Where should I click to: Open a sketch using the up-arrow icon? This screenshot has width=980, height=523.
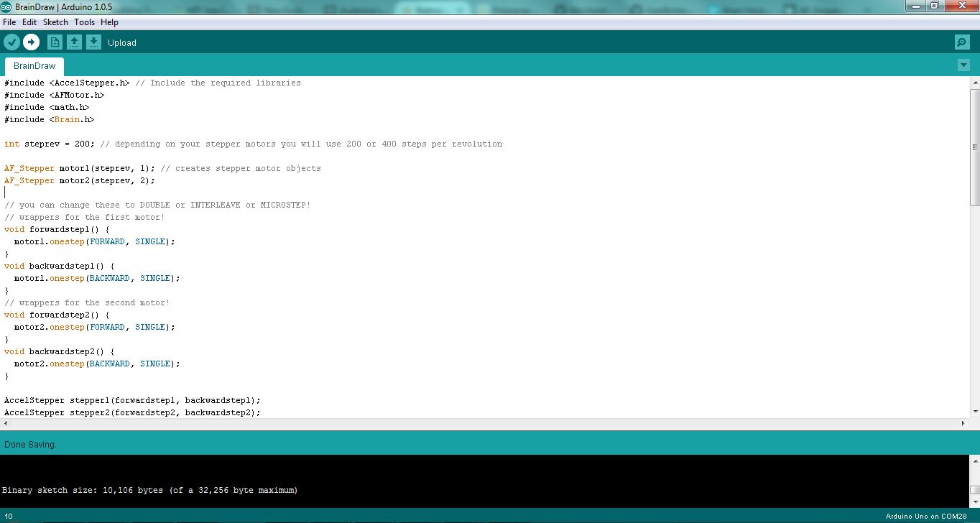(74, 42)
